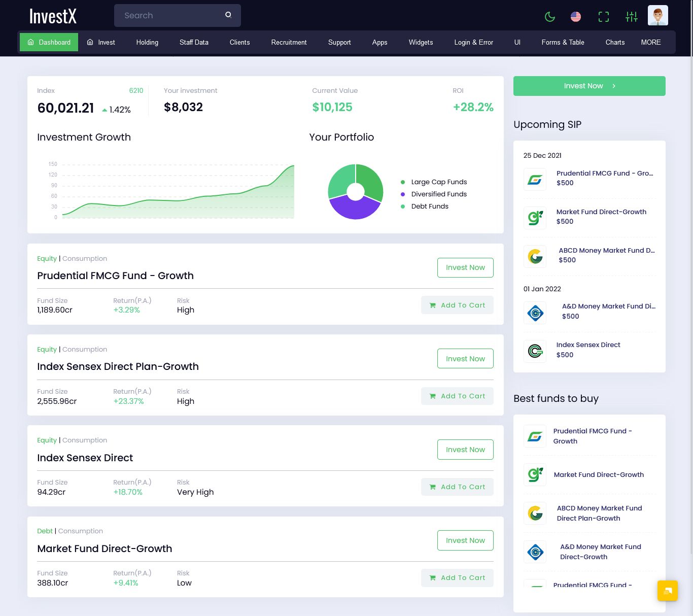Click the green Invest Now sidebar button
This screenshot has width=693, height=616.
point(589,86)
